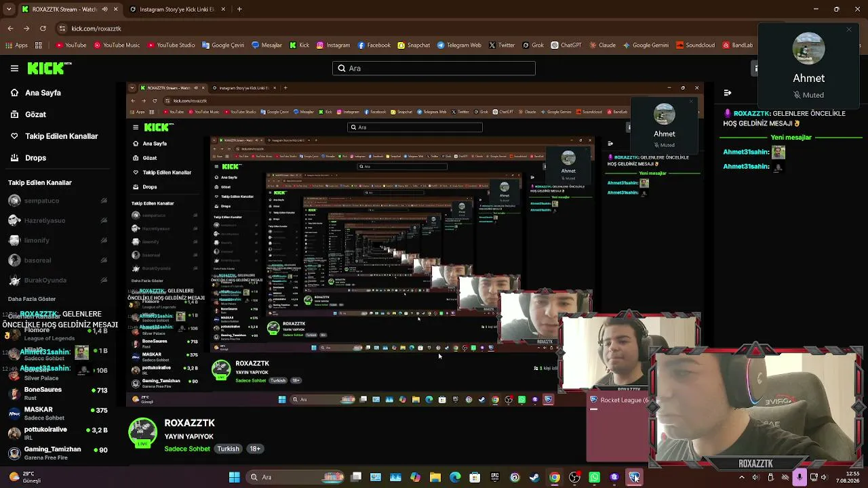Screen dimensions: 868x488
Task: Show hidden system tray icons
Action: click(x=741, y=477)
